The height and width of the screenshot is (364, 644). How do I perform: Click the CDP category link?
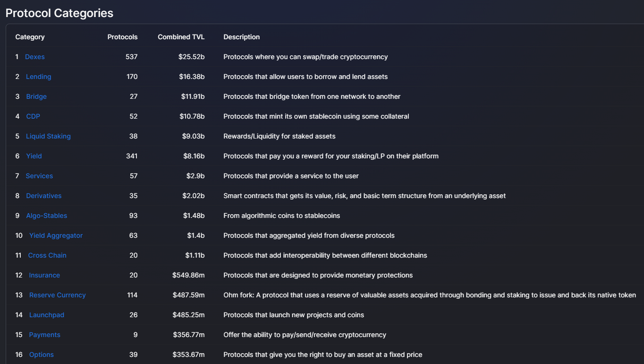33,116
